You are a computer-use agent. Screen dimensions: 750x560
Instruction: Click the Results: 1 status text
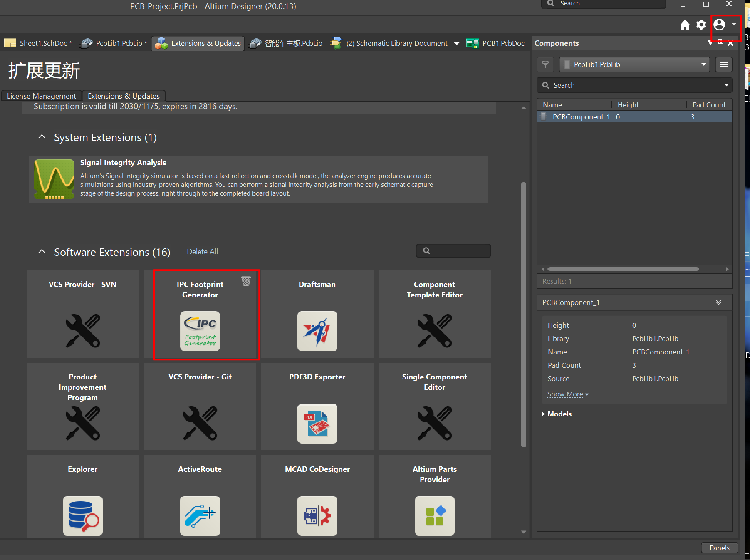coord(557,281)
